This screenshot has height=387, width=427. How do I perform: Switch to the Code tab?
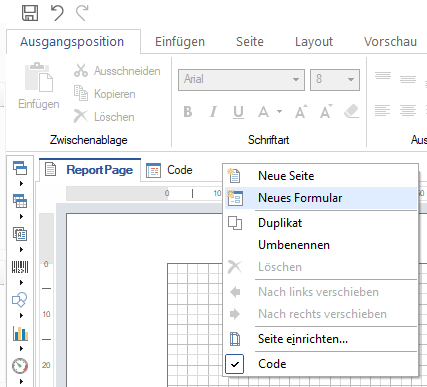pos(169,170)
